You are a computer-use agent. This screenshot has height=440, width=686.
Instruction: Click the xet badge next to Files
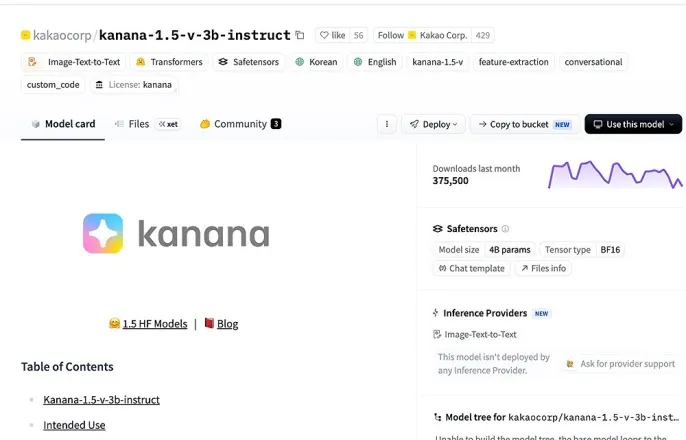(x=168, y=124)
